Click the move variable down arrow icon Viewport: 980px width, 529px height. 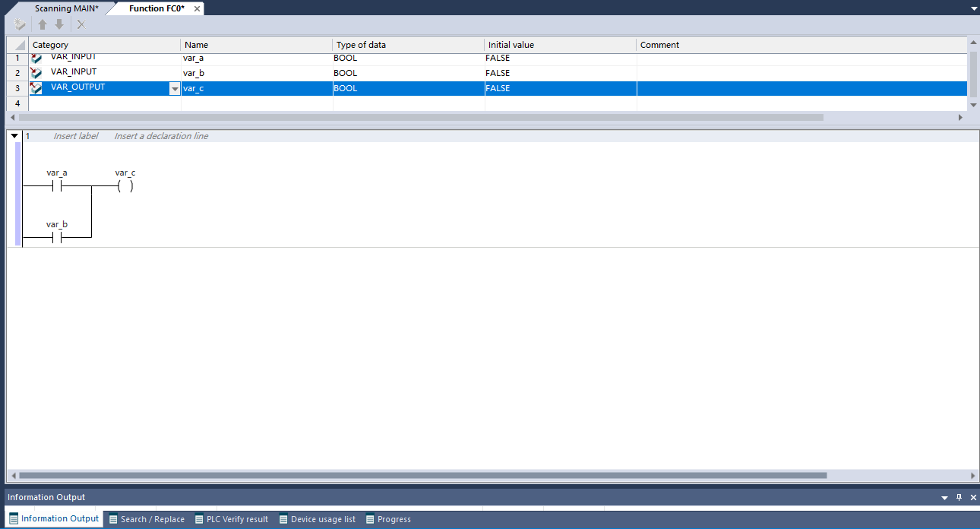click(x=59, y=24)
